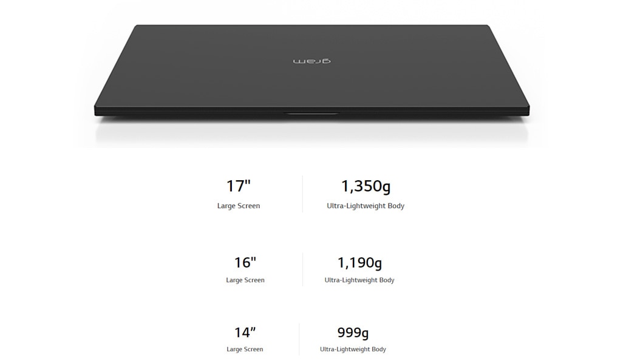Click Ultra-Lightweight Body label under 1,350g
The width and height of the screenshot is (640, 364).
coord(366,206)
